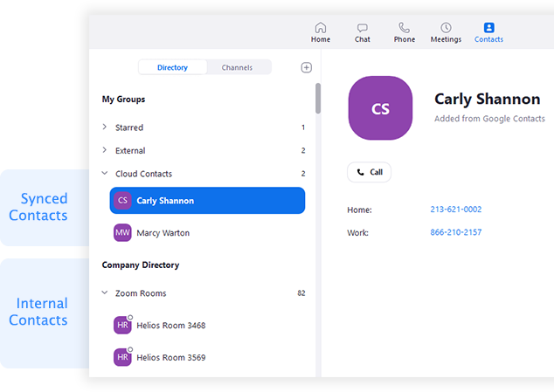554x392 pixels.
Task: Dial the Home number 213-621-0002
Action: (455, 210)
